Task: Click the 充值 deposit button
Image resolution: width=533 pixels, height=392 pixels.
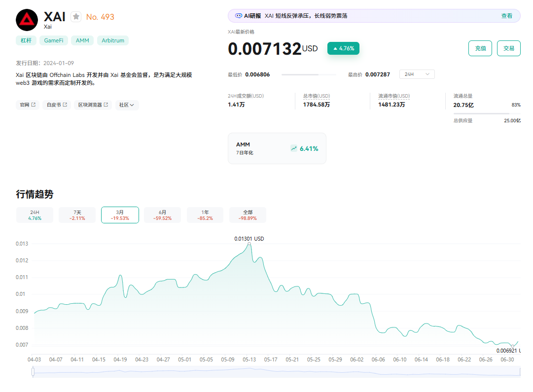Action: tap(480, 48)
